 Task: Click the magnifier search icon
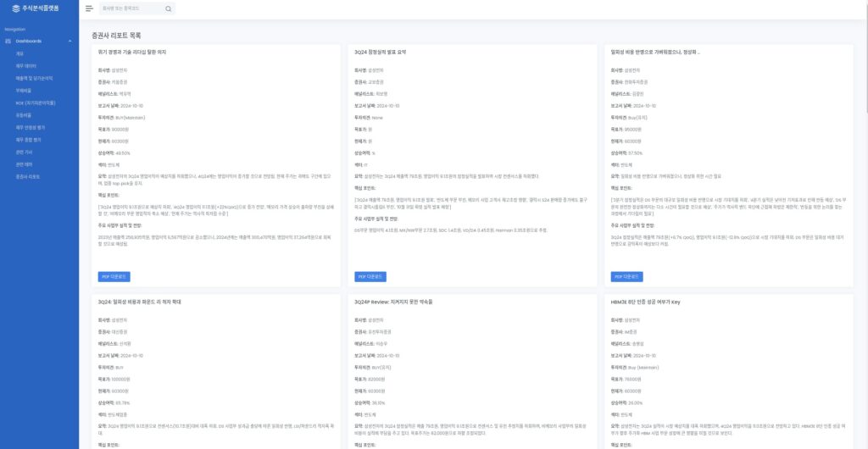coord(169,8)
